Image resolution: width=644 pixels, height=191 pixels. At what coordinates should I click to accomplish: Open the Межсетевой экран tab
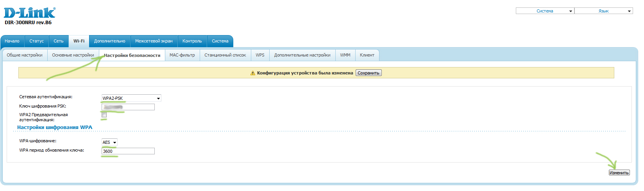(154, 41)
